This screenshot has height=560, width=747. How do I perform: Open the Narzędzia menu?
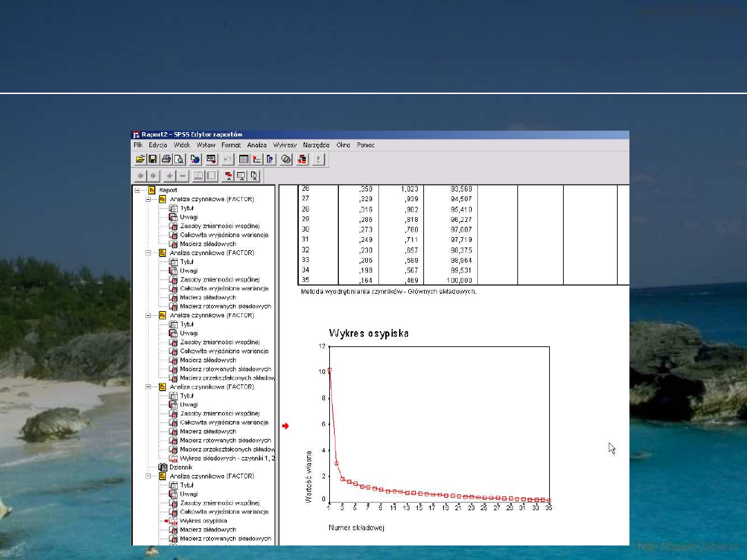316,145
